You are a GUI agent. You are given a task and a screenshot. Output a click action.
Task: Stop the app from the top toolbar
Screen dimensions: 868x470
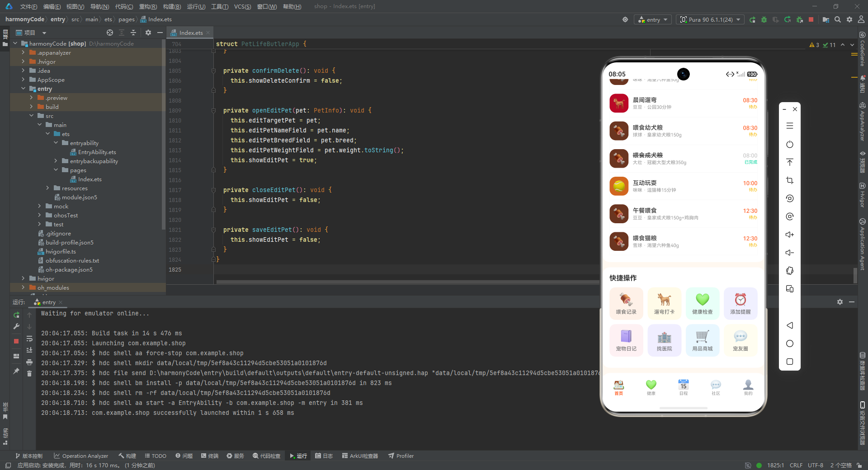[x=811, y=19]
